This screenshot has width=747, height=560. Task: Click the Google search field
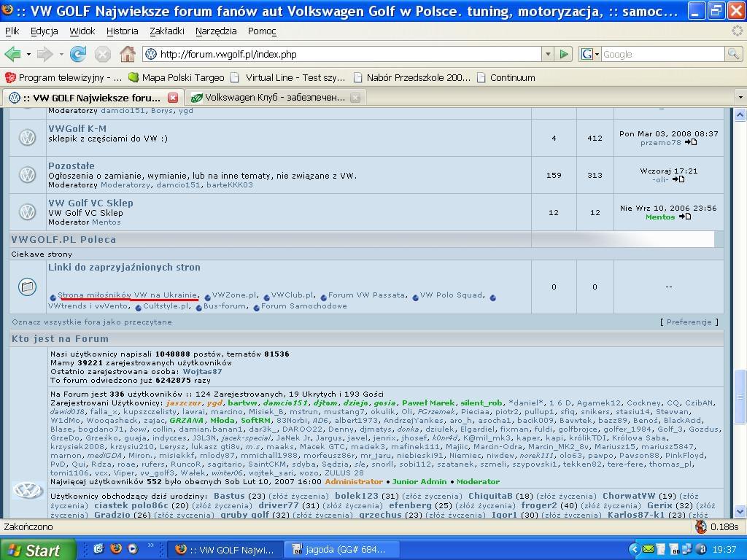click(663, 54)
